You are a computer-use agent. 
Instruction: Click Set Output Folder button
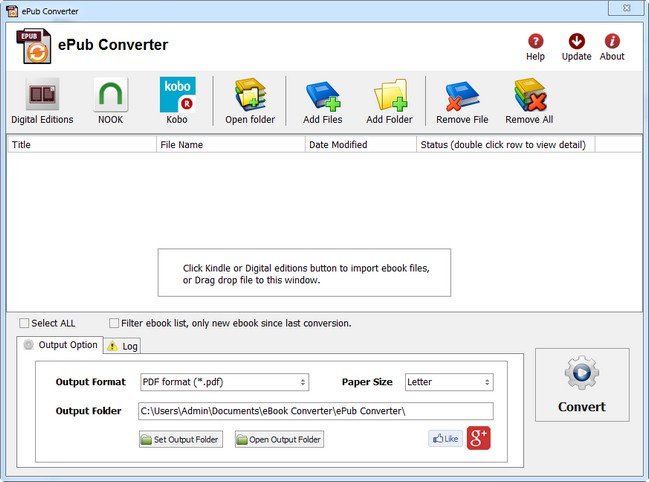[181, 439]
